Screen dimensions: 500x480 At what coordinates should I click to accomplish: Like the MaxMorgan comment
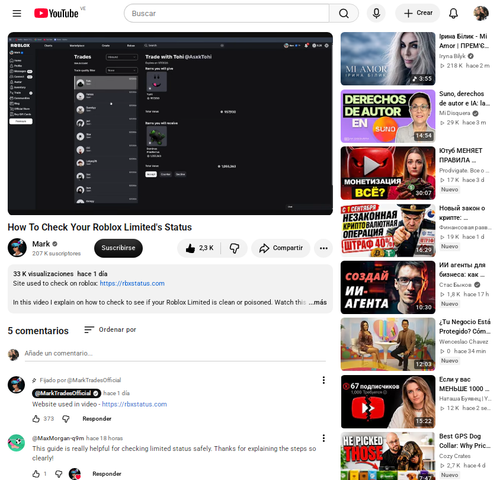click(36, 474)
